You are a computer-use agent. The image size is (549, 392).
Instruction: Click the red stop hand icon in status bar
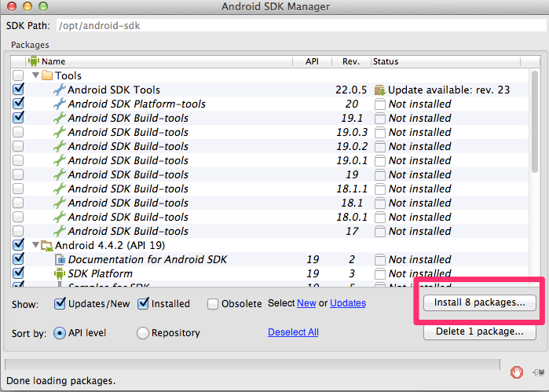pyautogui.click(x=517, y=372)
